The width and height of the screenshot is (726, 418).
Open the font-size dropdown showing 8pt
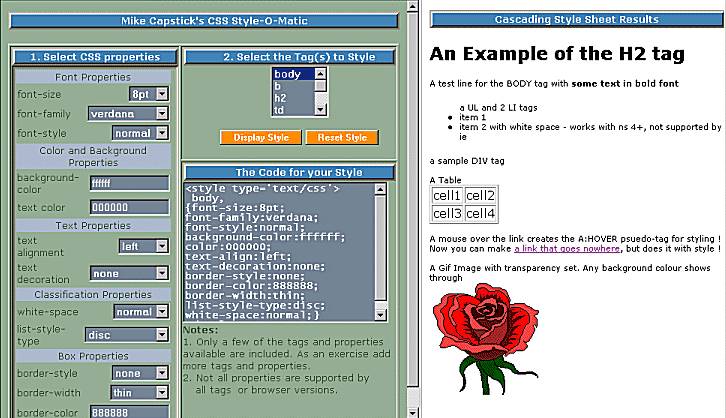pos(149,94)
